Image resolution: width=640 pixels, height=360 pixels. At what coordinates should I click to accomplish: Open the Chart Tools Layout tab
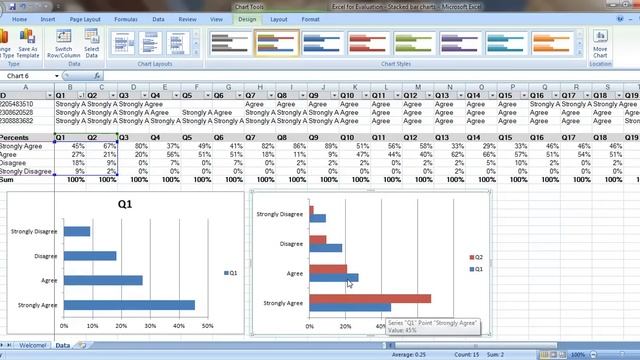tap(279, 19)
